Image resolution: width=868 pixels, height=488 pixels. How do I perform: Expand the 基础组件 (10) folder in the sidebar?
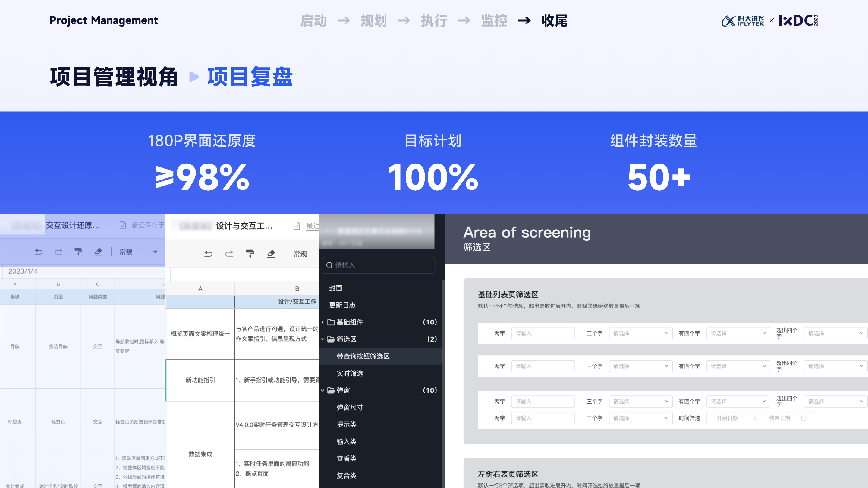click(322, 322)
